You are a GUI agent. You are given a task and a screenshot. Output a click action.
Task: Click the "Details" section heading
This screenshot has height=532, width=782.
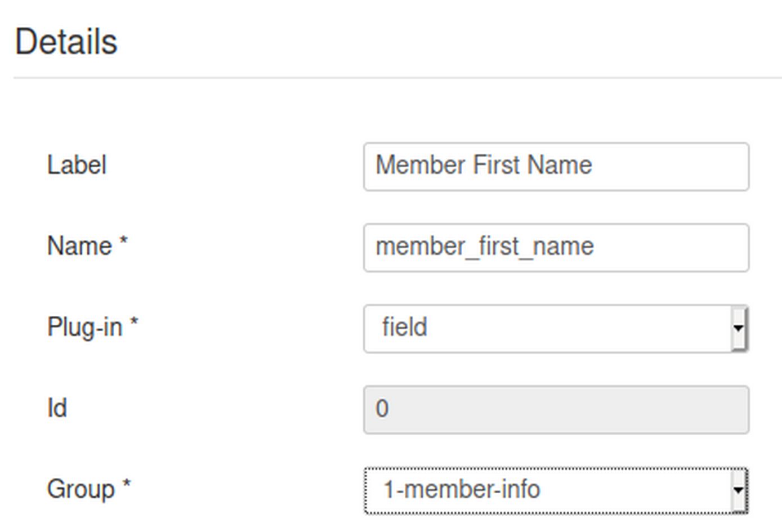66,42
